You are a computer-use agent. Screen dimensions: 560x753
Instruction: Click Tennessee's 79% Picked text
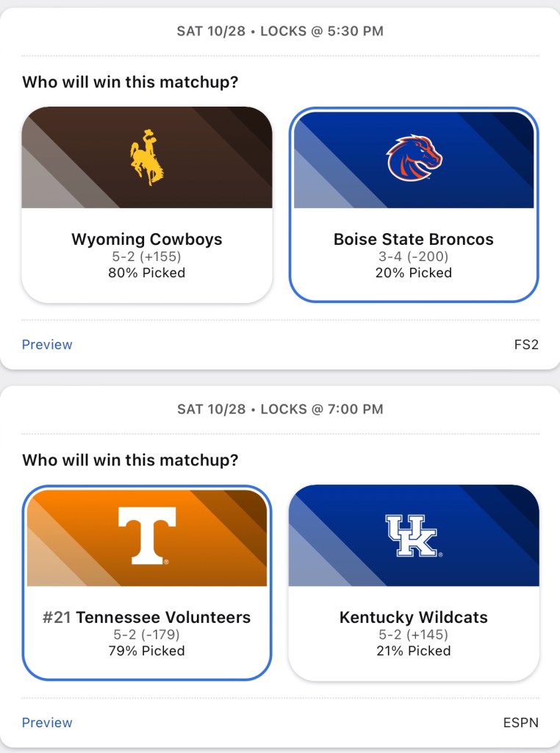point(147,651)
